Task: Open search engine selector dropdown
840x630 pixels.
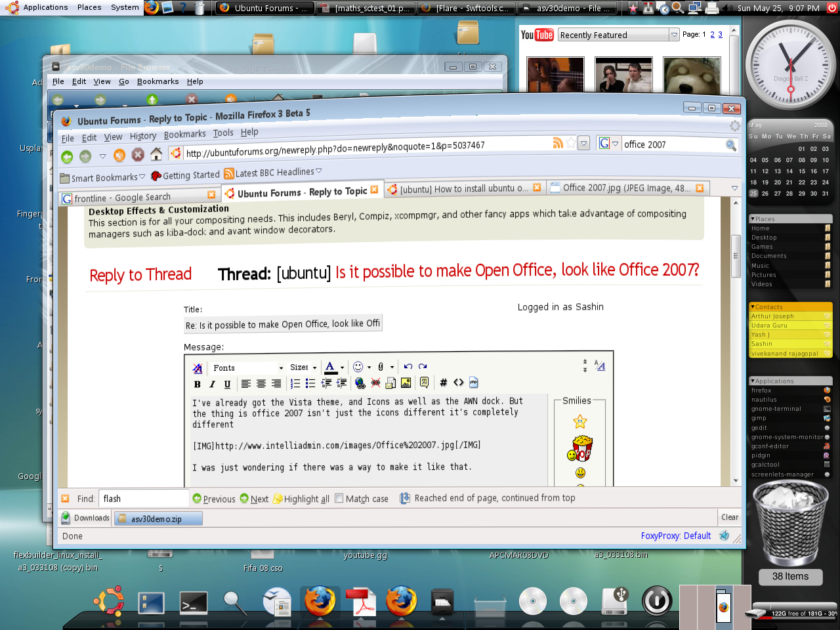Action: (608, 142)
